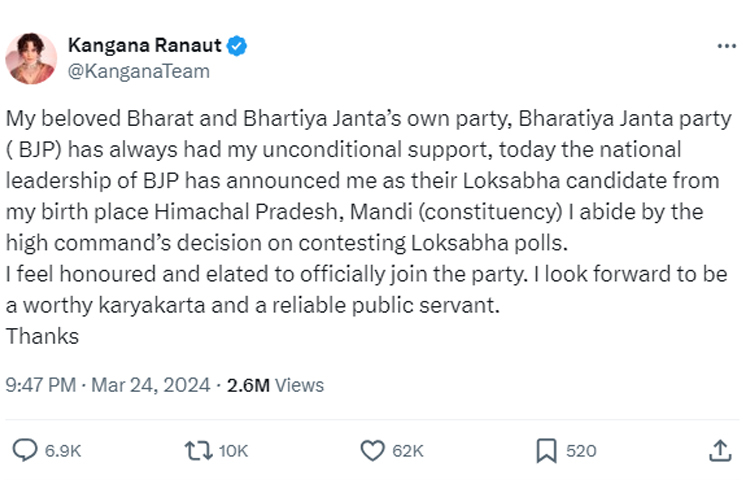Click the retweet arrows icon
Screen dimensions: 750x480
click(x=197, y=451)
